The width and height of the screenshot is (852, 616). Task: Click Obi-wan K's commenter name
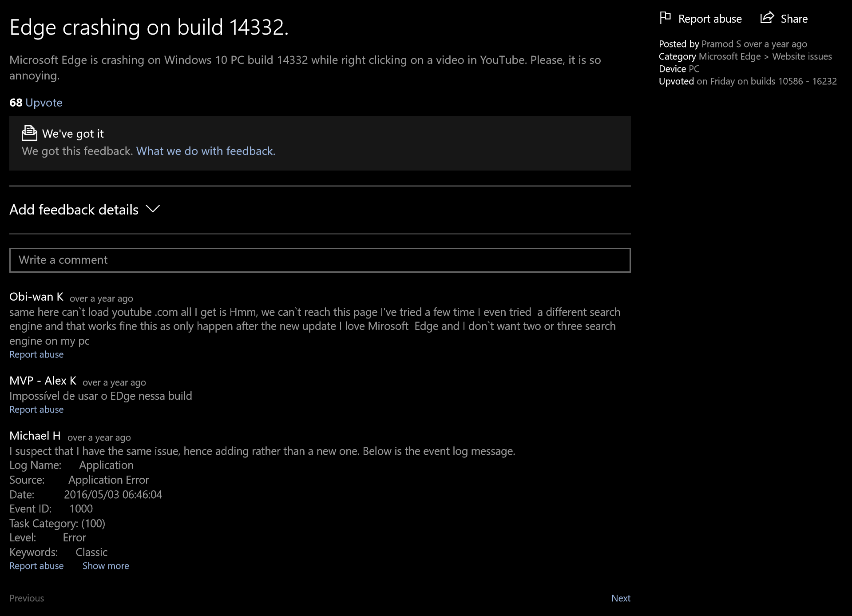point(36,297)
